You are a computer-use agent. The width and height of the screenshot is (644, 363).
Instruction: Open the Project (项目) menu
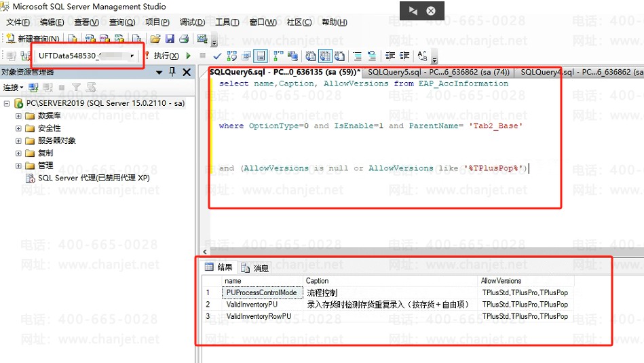click(x=157, y=22)
